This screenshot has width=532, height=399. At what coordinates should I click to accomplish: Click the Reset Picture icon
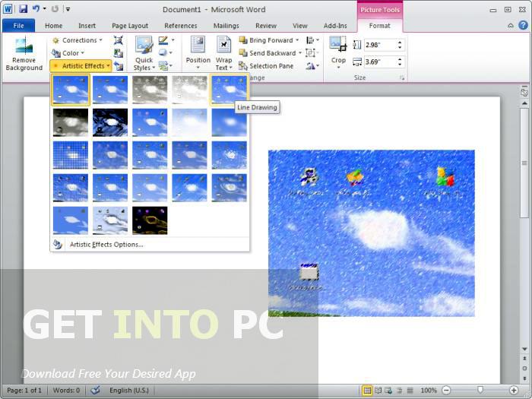pos(118,66)
